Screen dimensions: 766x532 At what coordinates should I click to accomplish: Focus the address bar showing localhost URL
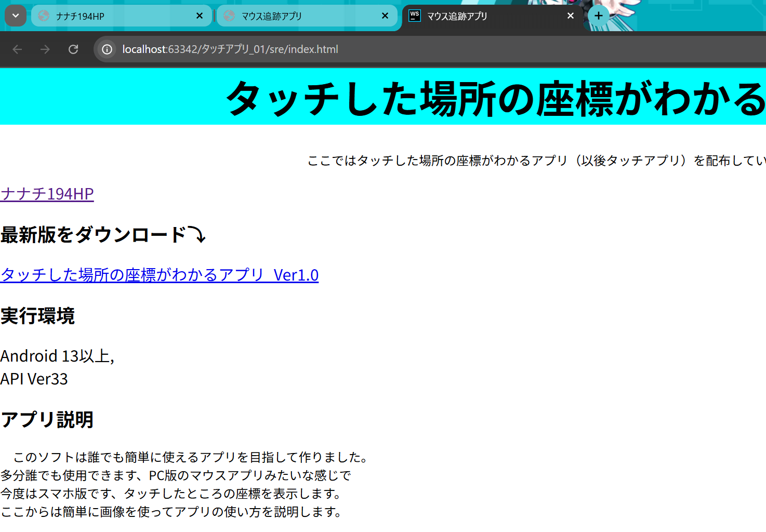pos(364,49)
